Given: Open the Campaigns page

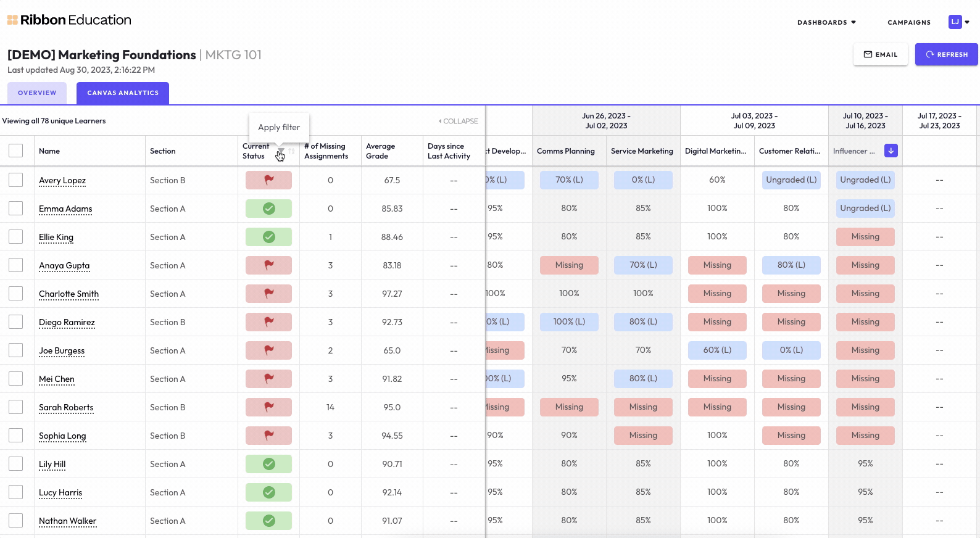Looking at the screenshot, I should (x=909, y=22).
